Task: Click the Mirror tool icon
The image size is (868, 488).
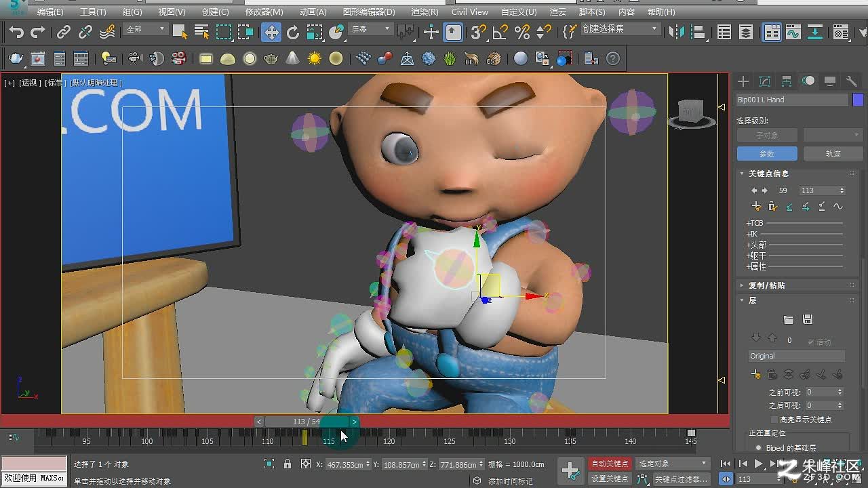Action: click(x=676, y=32)
